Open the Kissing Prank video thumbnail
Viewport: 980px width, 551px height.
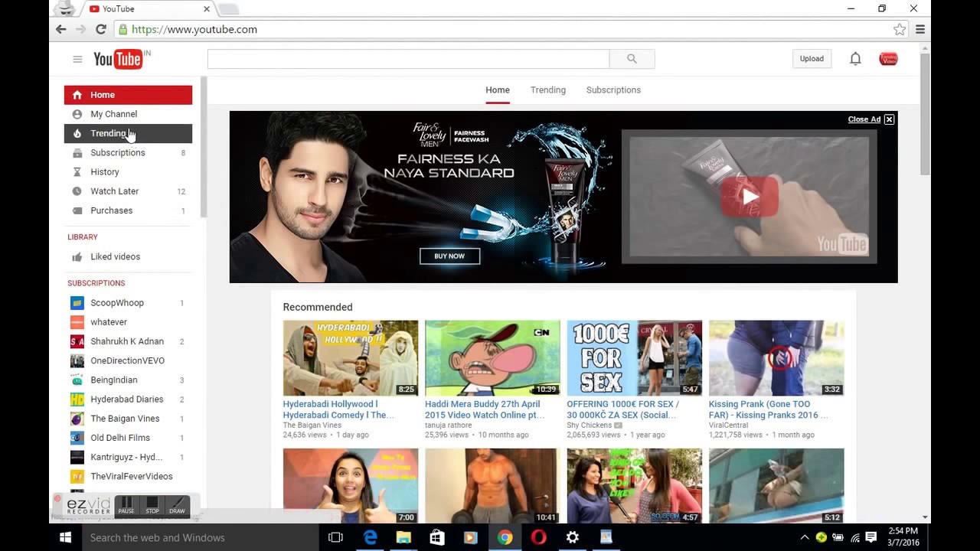[x=776, y=358]
